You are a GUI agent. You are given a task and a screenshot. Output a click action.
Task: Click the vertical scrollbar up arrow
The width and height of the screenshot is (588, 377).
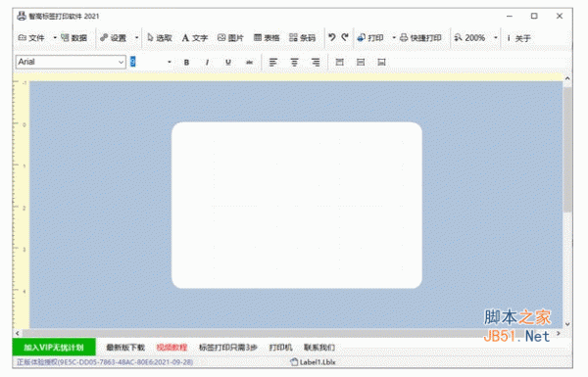(567, 78)
